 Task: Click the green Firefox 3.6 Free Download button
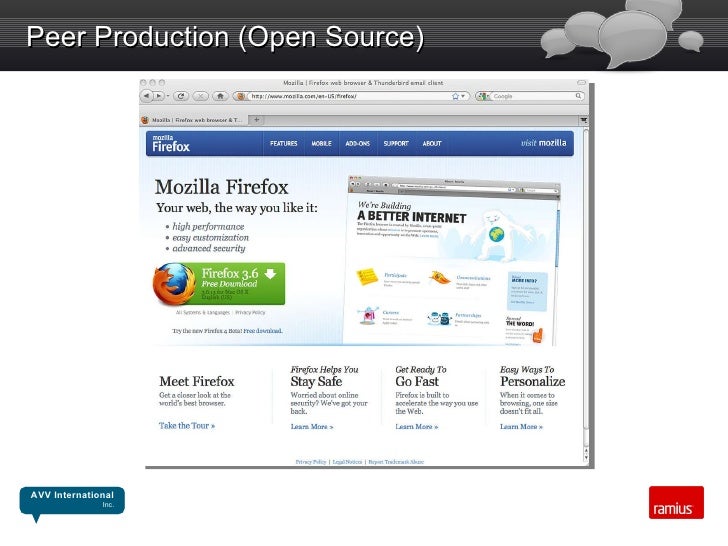(219, 284)
